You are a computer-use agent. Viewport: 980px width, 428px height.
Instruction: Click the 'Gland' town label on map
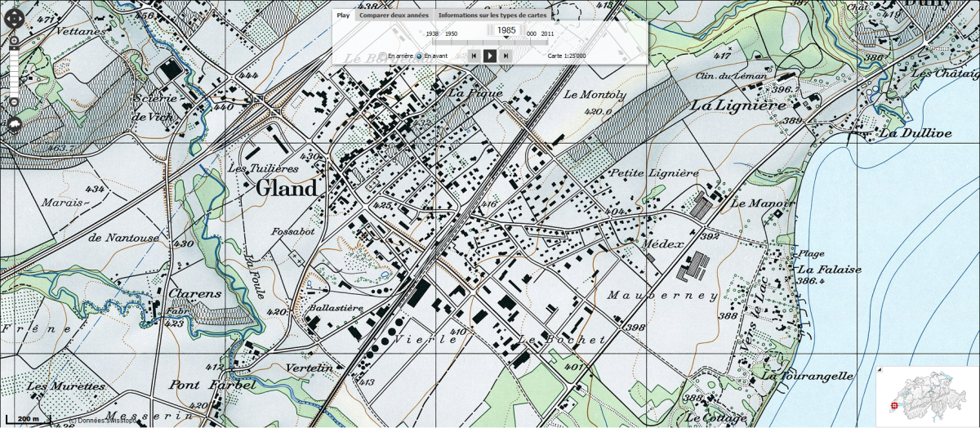click(286, 189)
